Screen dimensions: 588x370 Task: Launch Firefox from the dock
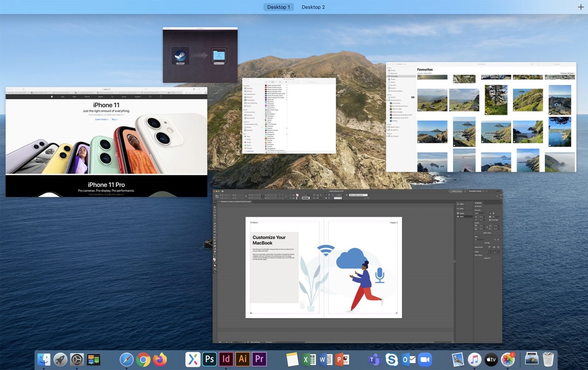coord(160,360)
